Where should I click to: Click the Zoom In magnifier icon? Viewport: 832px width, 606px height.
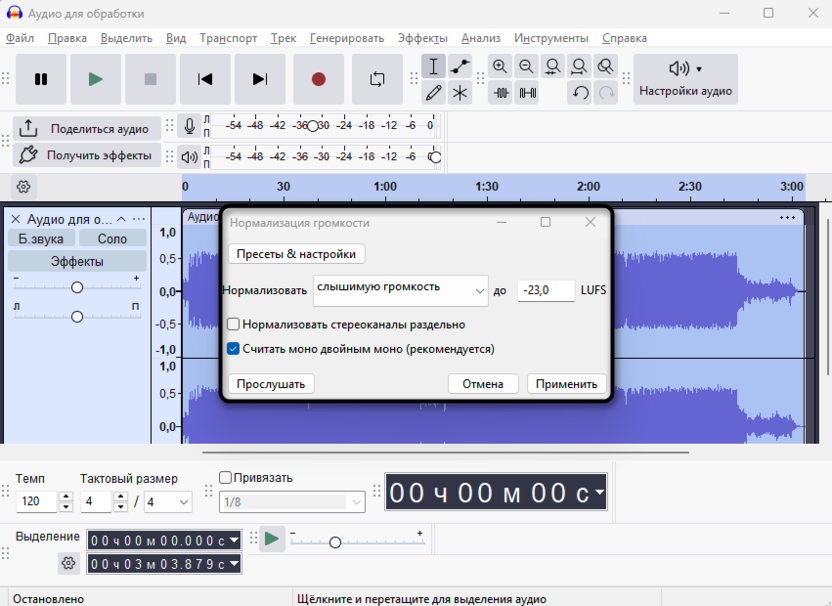[x=500, y=66]
